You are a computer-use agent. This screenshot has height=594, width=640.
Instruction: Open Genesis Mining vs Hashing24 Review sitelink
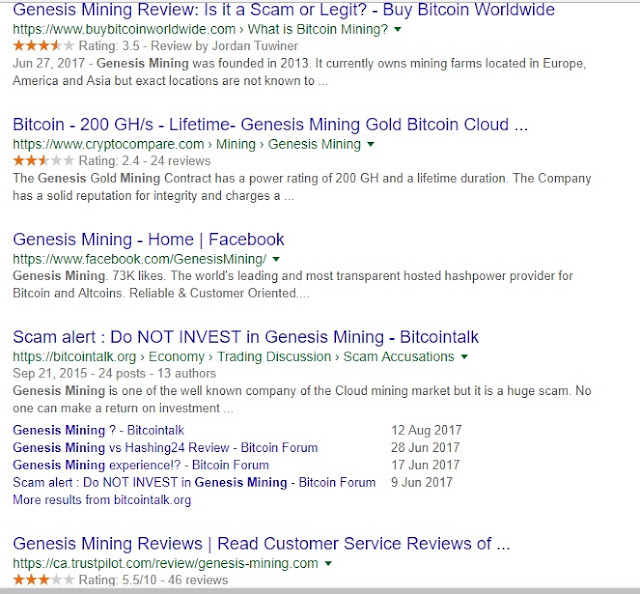coord(165,447)
